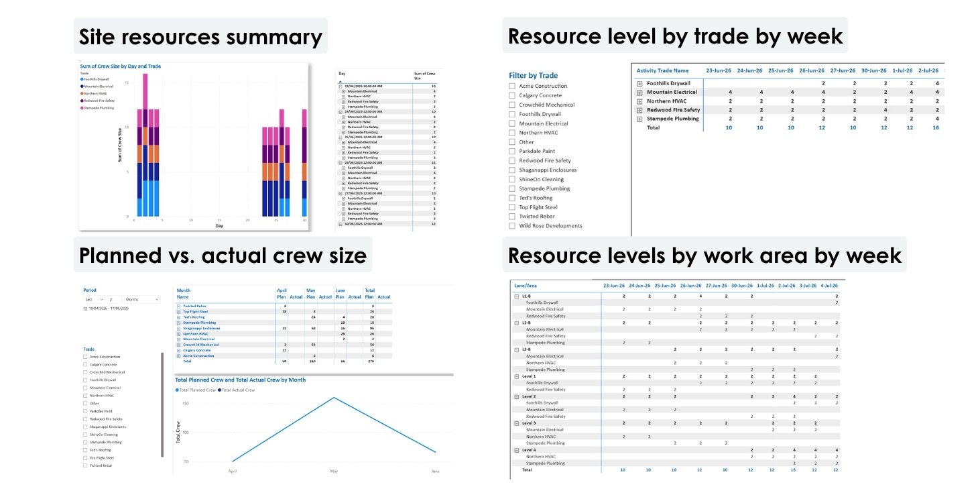Click 2-Jul-26 header in trade by week table
980x503 pixels.
coord(928,70)
